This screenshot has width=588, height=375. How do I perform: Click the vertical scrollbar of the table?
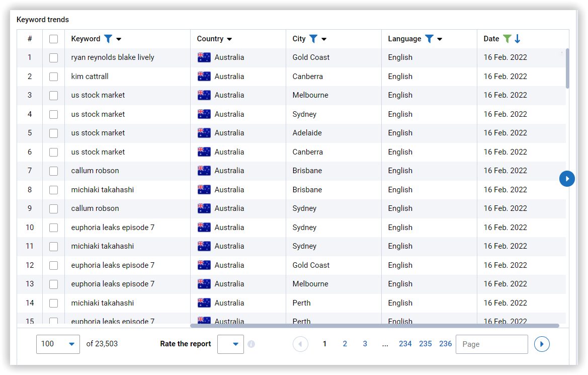pos(567,68)
